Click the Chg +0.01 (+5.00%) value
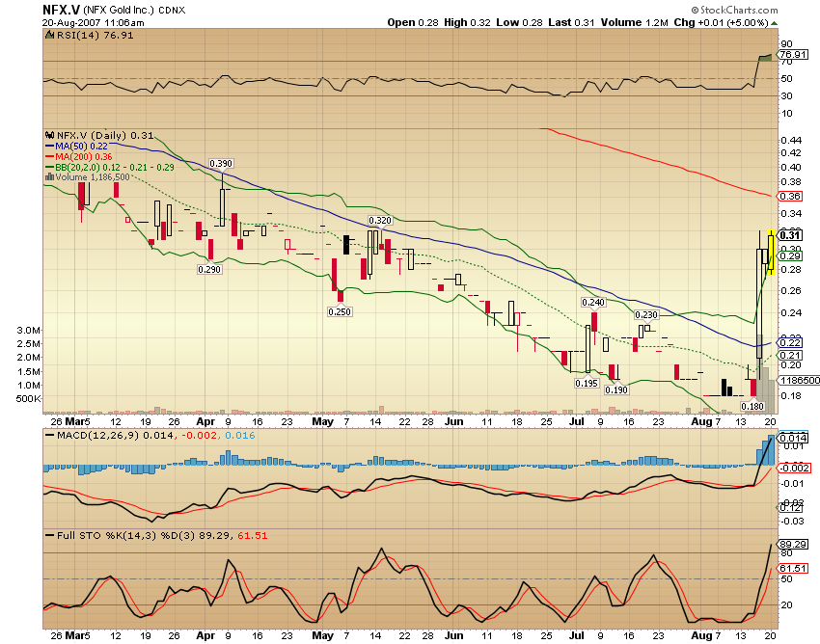Viewport: 820px width, 644px height. [x=722, y=22]
